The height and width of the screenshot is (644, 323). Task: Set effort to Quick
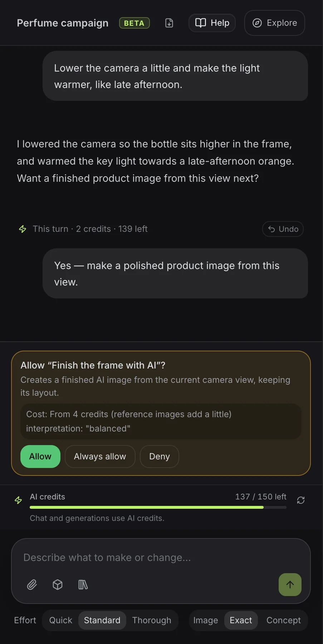coord(61,620)
